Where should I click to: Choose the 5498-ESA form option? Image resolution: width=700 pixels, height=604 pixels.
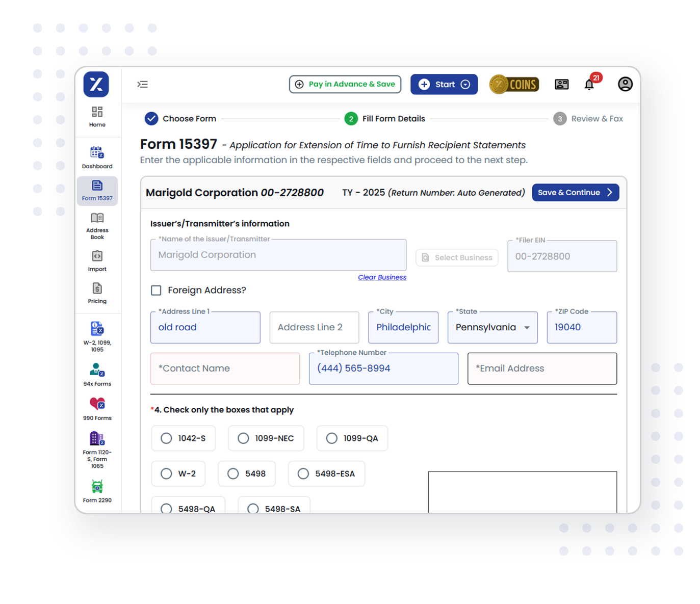click(304, 474)
